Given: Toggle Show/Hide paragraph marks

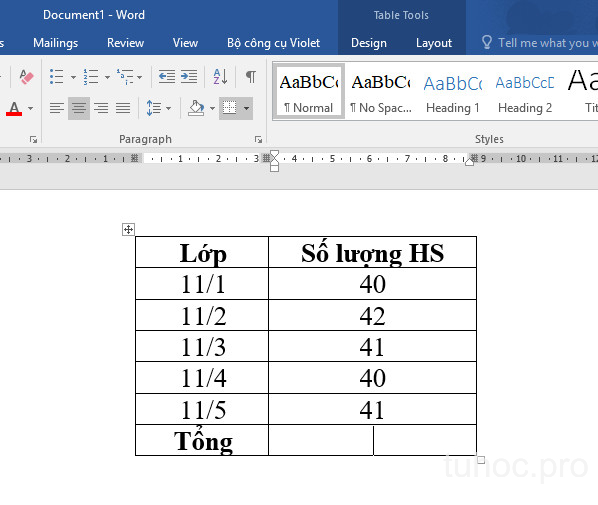Looking at the screenshot, I should [250, 77].
